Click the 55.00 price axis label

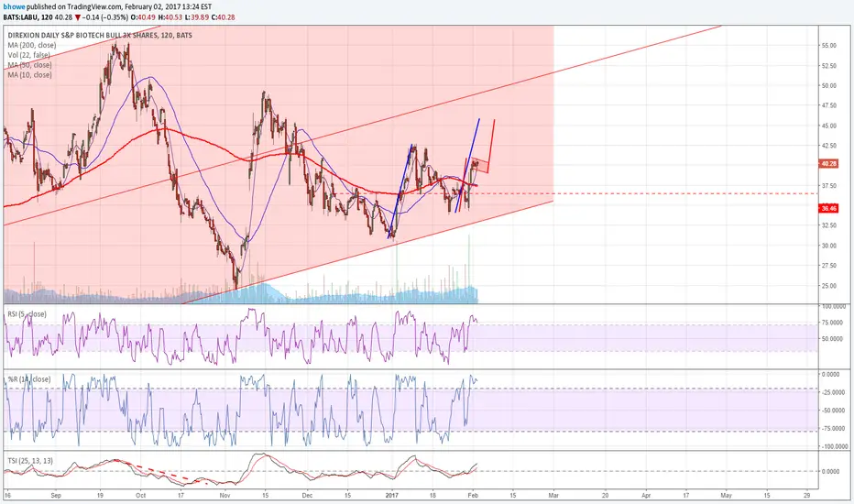tap(829, 46)
